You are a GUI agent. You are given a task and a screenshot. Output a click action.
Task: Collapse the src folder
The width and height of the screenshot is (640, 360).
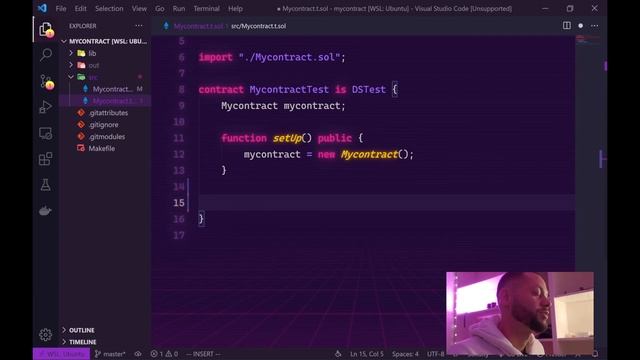[x=105, y=77]
